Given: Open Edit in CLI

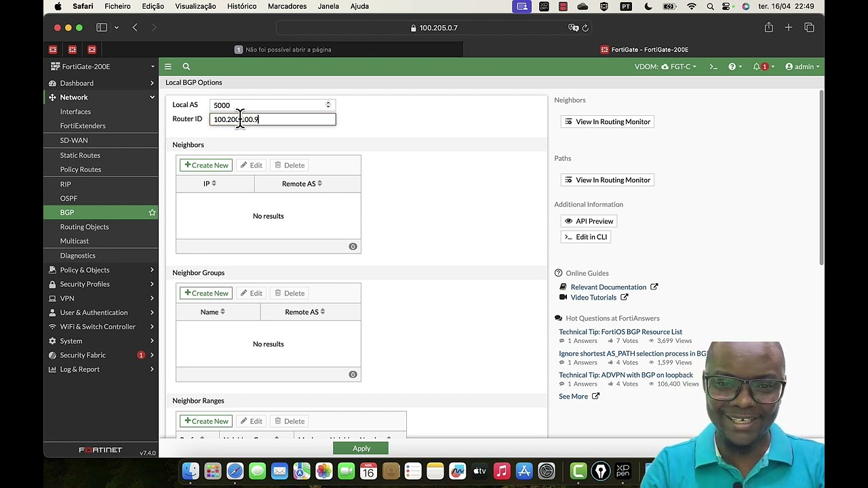Looking at the screenshot, I should [587, 237].
